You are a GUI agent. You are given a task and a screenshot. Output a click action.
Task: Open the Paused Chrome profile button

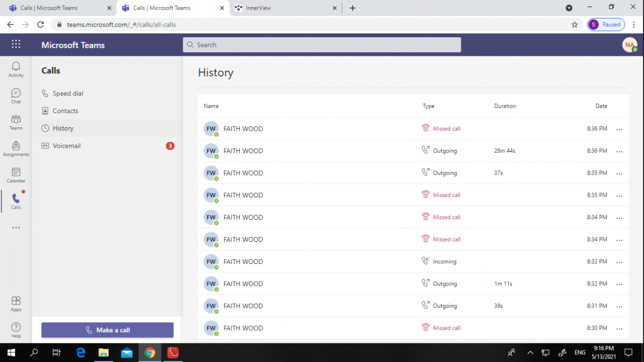tap(606, 24)
